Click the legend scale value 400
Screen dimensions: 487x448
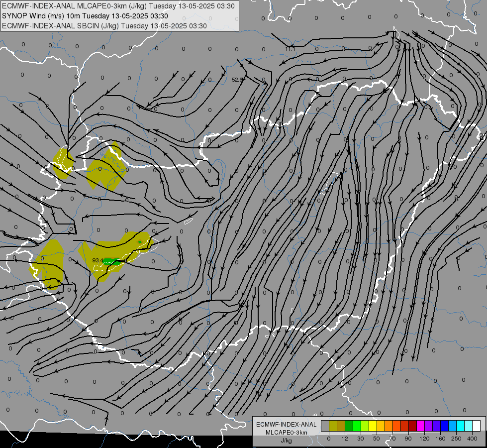[x=472, y=439]
